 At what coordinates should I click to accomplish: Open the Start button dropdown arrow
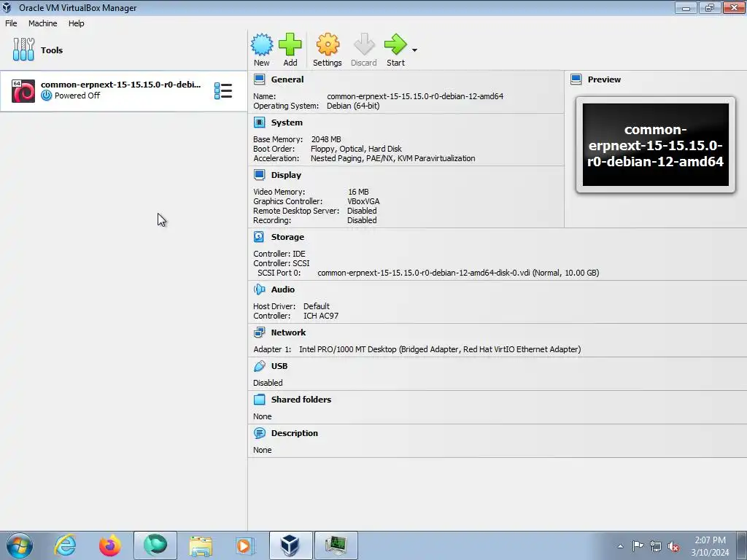pyautogui.click(x=414, y=50)
